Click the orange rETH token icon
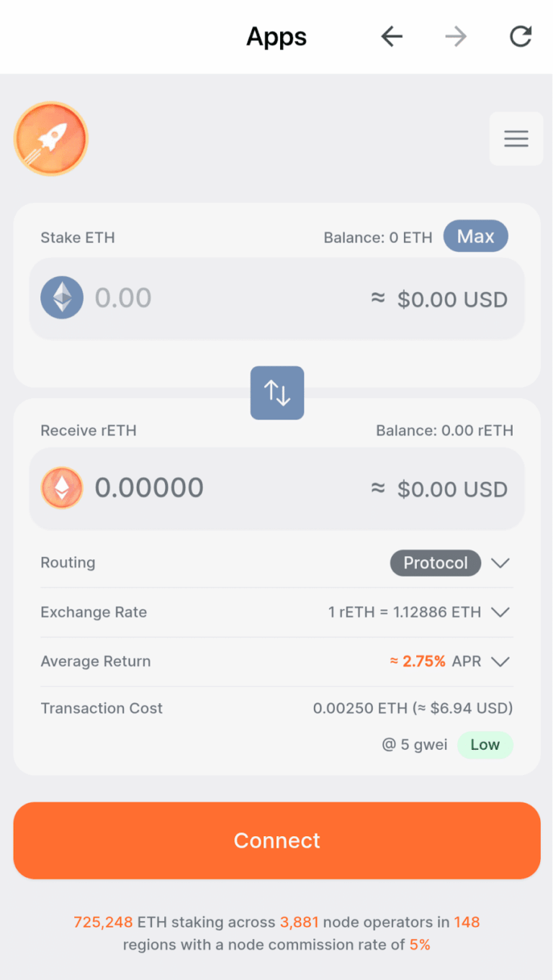The image size is (553, 980). [62, 488]
